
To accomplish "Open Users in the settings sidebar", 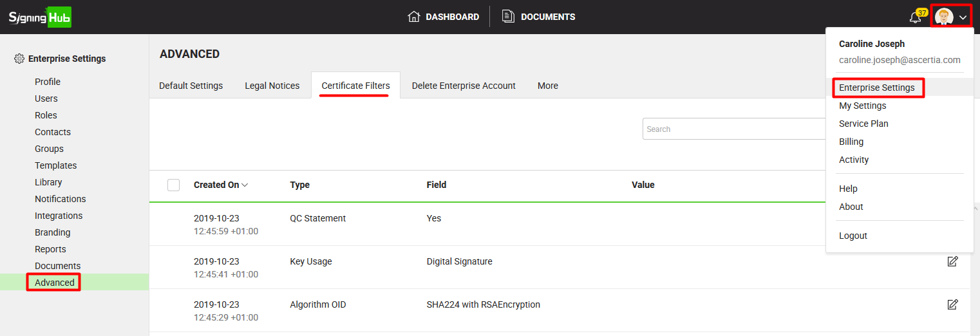I will click(x=46, y=98).
